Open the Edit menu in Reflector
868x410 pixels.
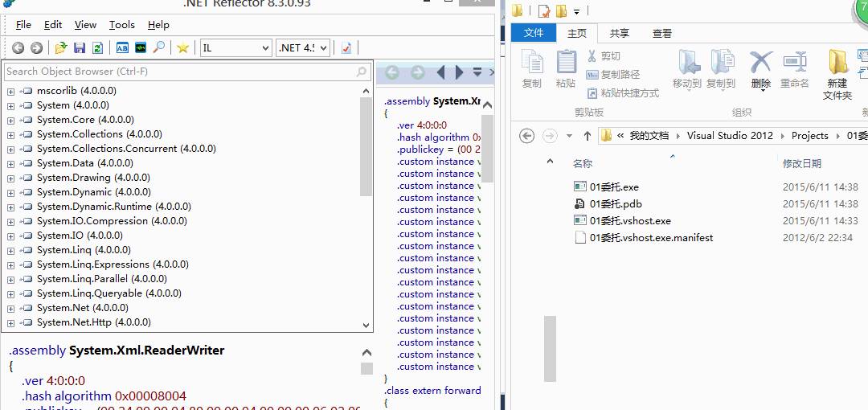[53, 25]
